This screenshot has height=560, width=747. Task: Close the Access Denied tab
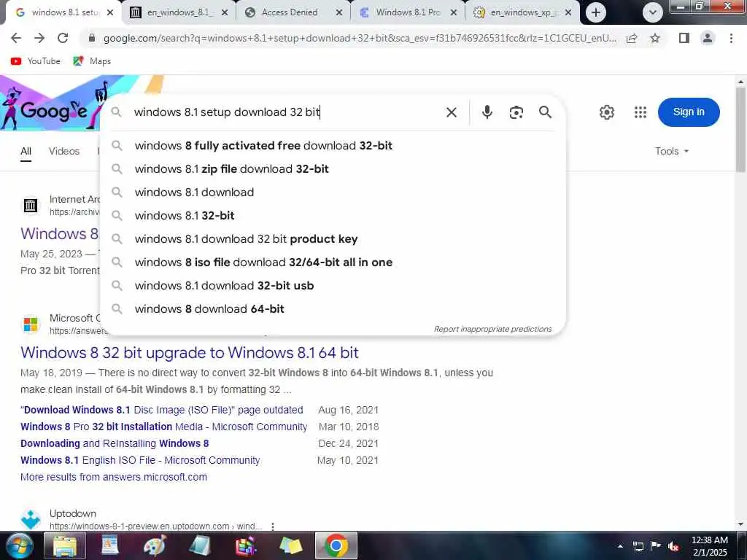pos(339,13)
